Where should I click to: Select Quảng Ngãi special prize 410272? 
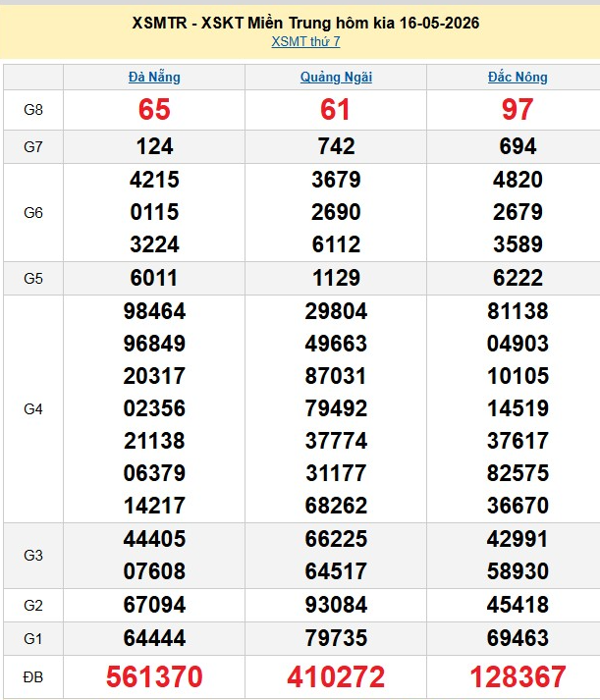(x=336, y=676)
